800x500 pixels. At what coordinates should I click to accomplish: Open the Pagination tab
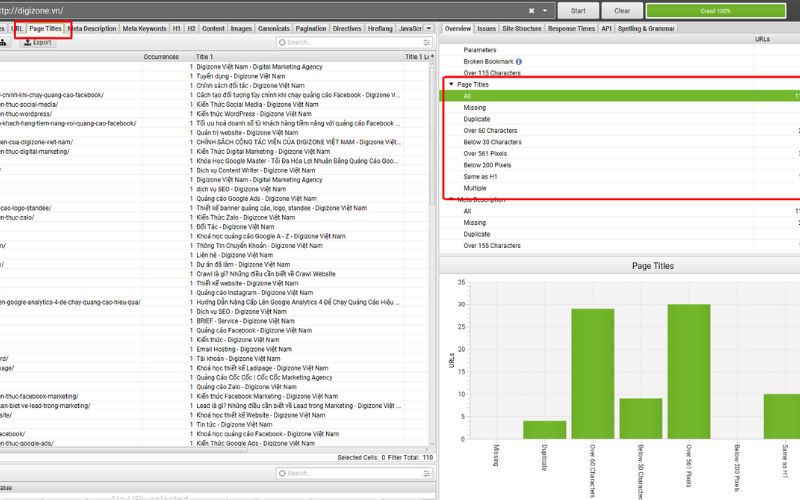pyautogui.click(x=311, y=29)
